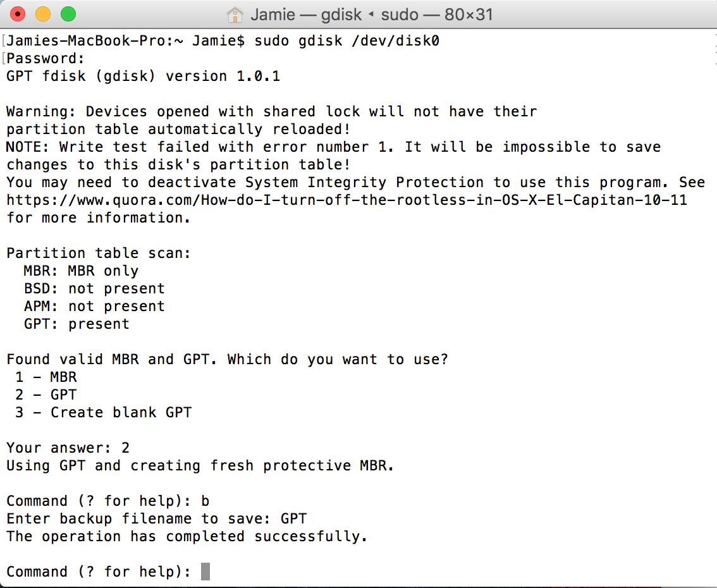This screenshot has width=717, height=588.
Task: Click the home folder icon in title bar
Action: click(x=235, y=14)
